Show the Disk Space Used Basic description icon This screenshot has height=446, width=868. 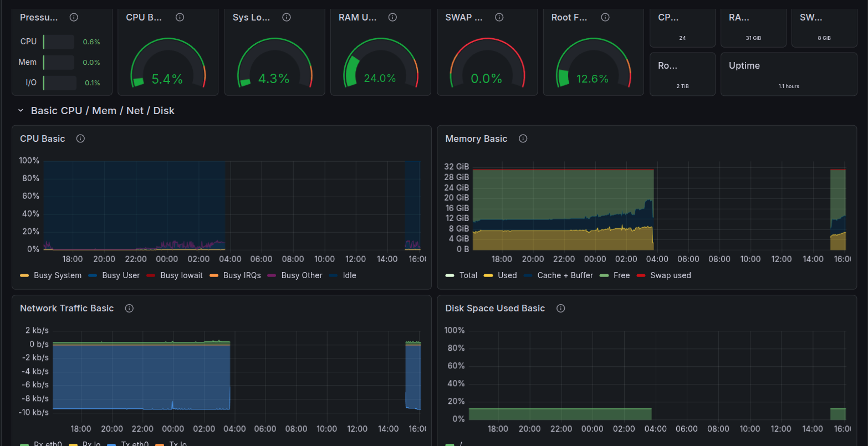(x=560, y=308)
